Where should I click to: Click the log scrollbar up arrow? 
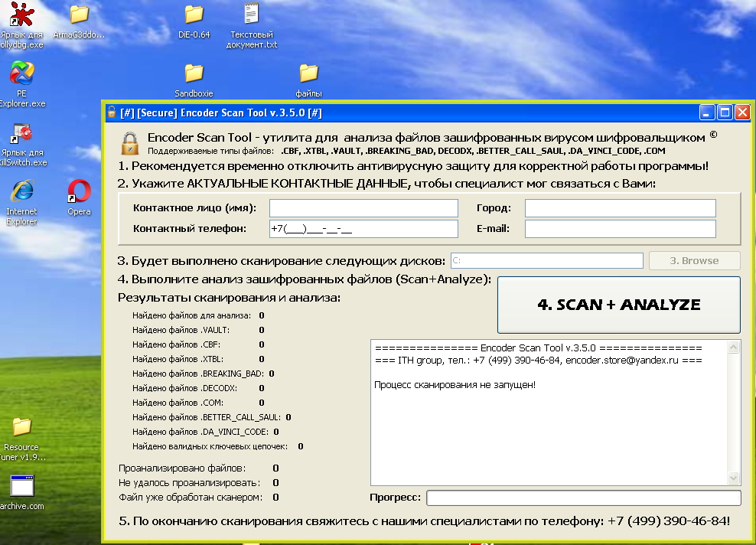(x=733, y=348)
